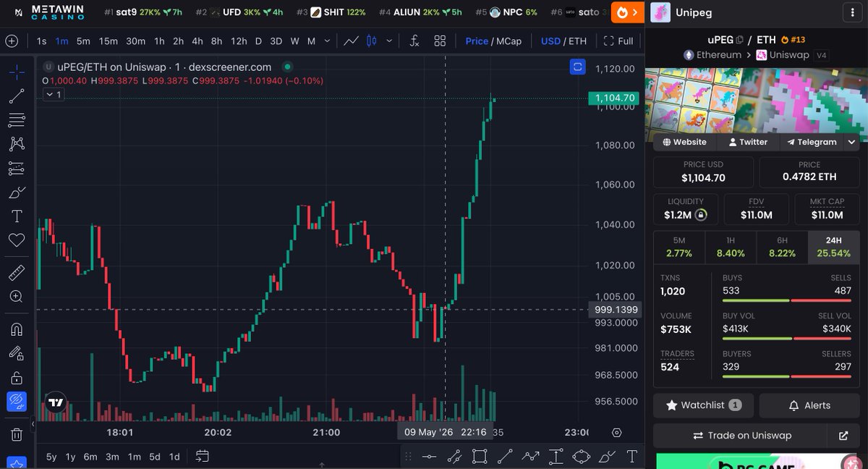Toggle the favorites star toolbar button
The image size is (868, 469).
pyautogui.click(x=17, y=463)
